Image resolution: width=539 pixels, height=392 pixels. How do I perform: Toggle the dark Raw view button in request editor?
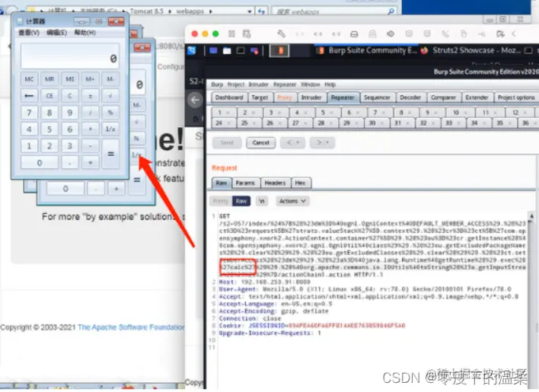coord(241,201)
